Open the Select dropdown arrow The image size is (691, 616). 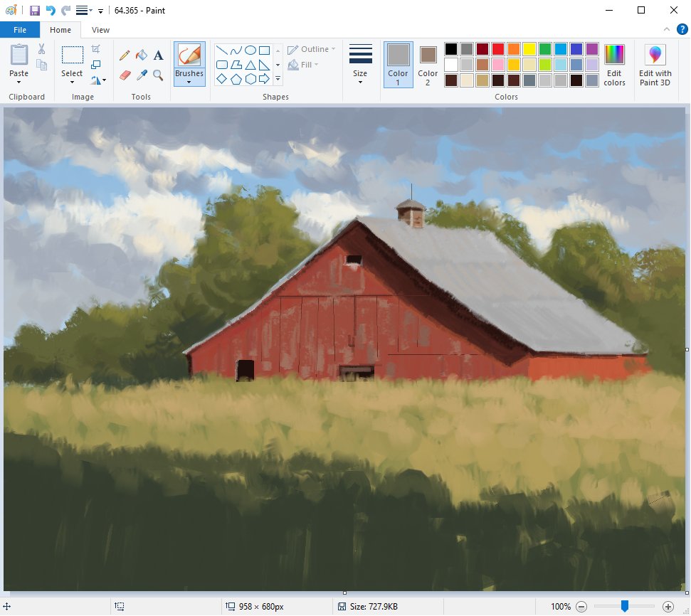tap(72, 83)
